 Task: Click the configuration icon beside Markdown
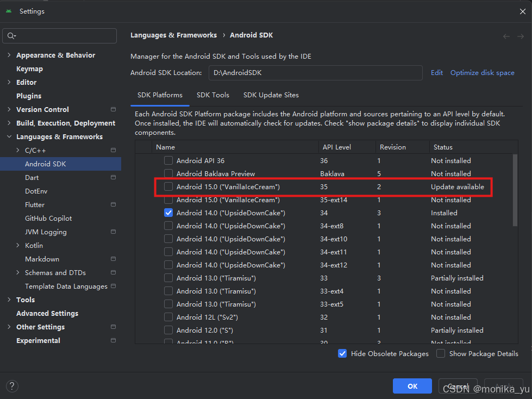pyautogui.click(x=113, y=259)
